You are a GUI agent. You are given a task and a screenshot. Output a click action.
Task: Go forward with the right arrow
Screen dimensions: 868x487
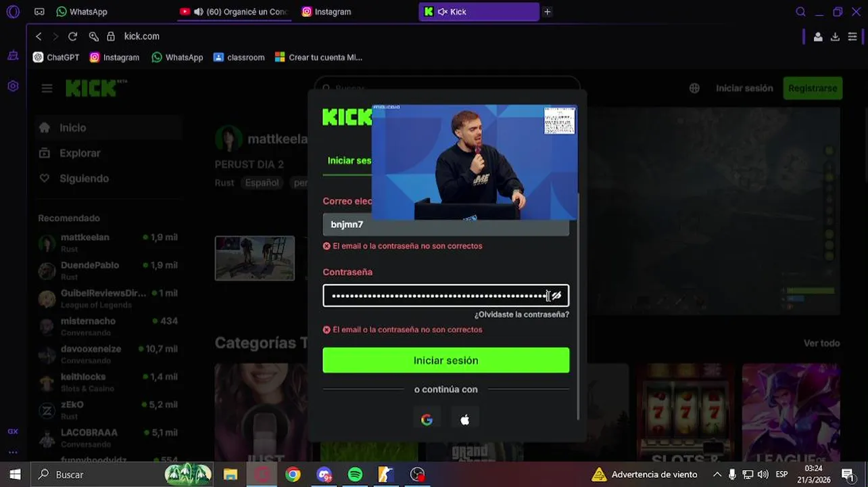55,37
